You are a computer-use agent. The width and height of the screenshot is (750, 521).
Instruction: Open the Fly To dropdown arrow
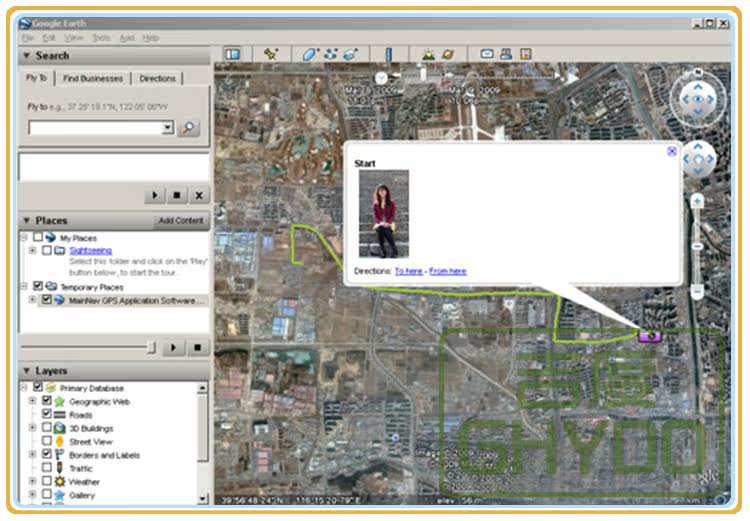167,128
